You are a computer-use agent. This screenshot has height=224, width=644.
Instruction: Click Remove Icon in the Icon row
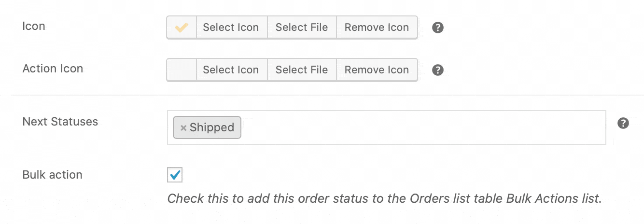(377, 28)
